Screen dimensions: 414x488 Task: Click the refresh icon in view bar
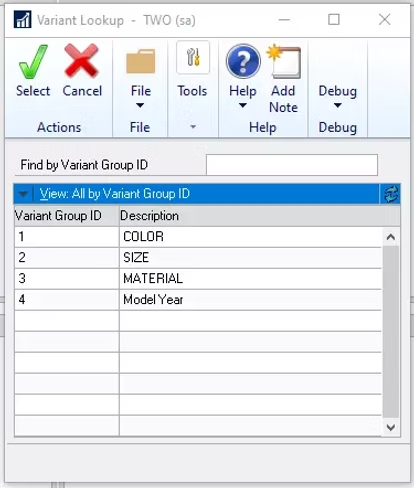[x=390, y=194]
